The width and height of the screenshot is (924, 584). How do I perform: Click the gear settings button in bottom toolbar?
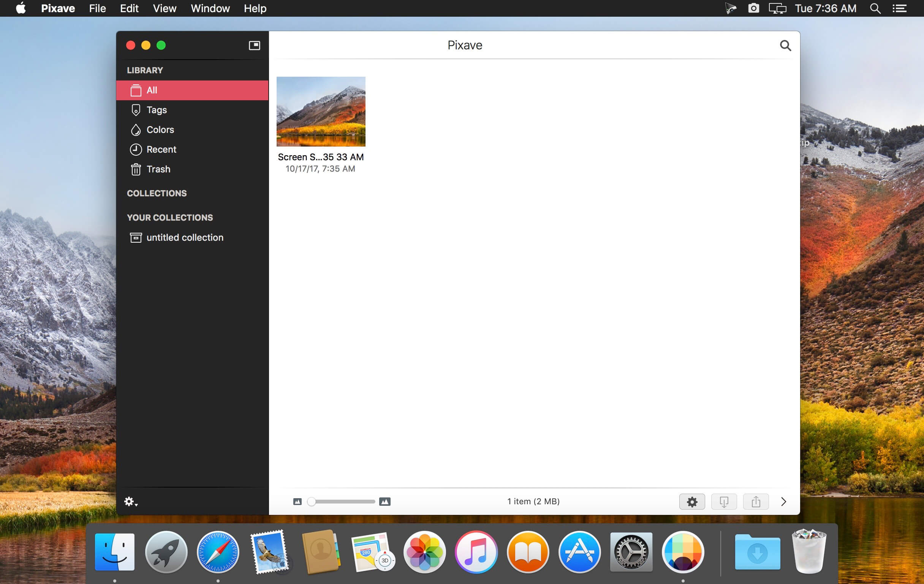coord(691,502)
